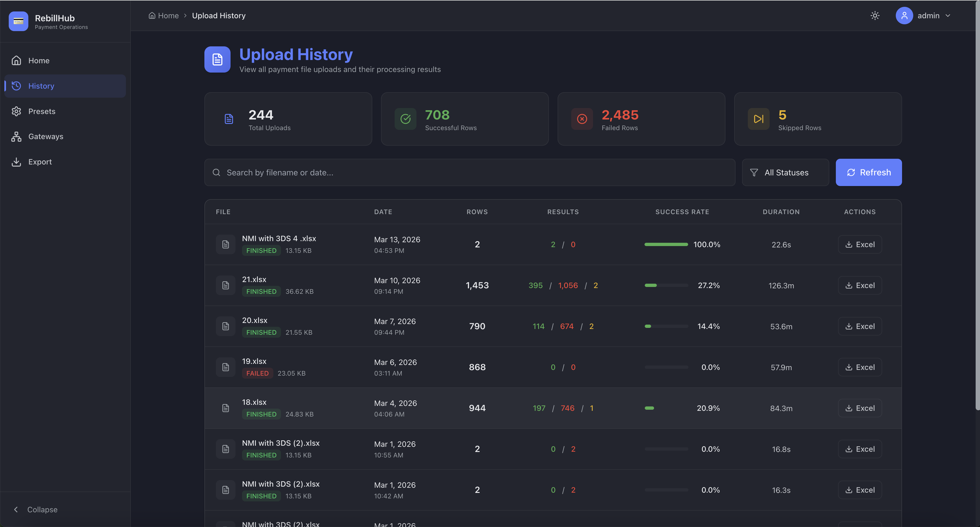Click the Home breadcrumb link
Screen dimensions: 980x527
[x=164, y=16]
